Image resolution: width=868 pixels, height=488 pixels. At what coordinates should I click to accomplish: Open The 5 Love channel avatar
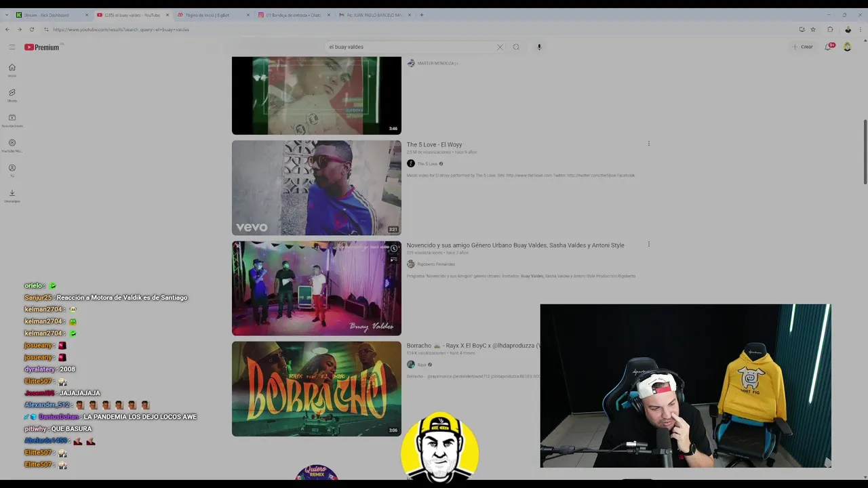[x=410, y=163]
